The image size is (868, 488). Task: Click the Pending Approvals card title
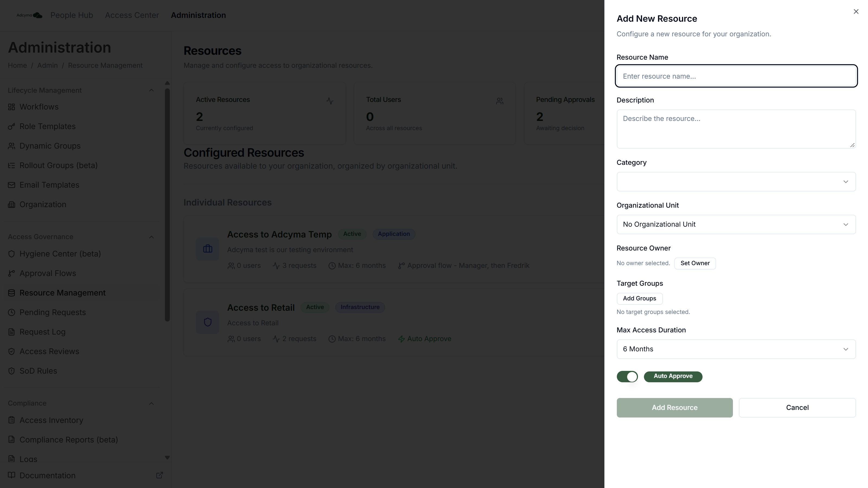(x=565, y=100)
